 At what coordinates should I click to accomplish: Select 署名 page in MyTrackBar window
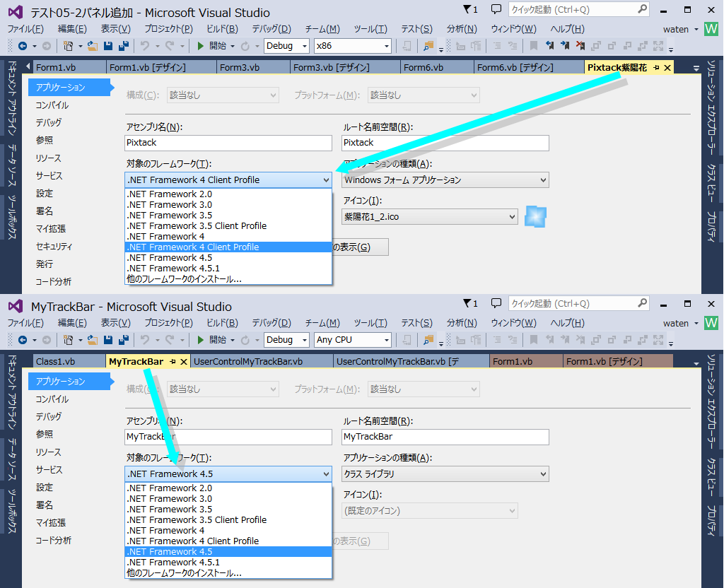click(x=45, y=505)
